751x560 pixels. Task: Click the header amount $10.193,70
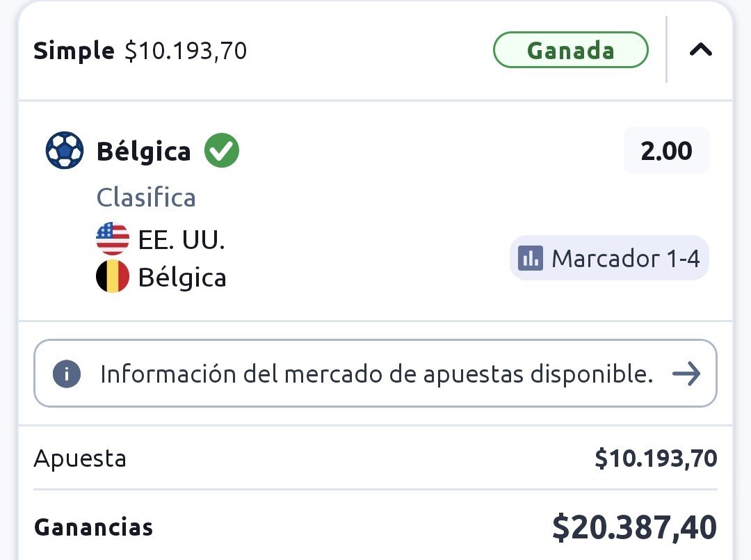click(x=186, y=51)
